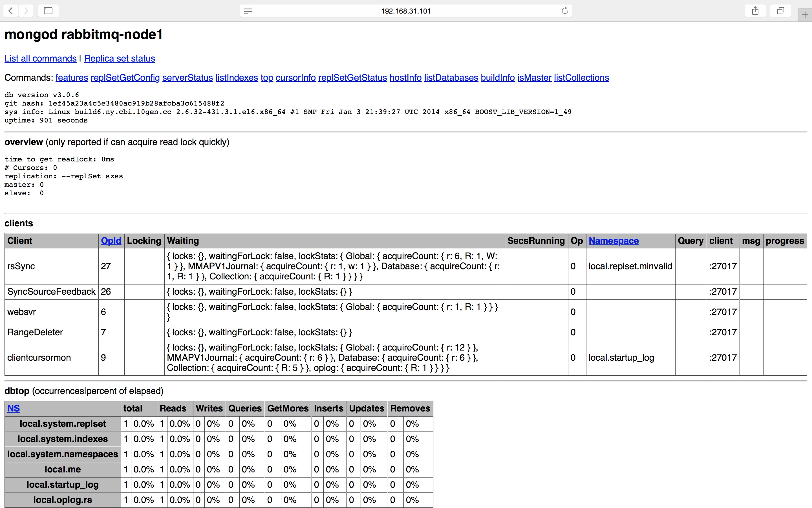Show all tabs overview icon
812x508 pixels.
[781, 11]
